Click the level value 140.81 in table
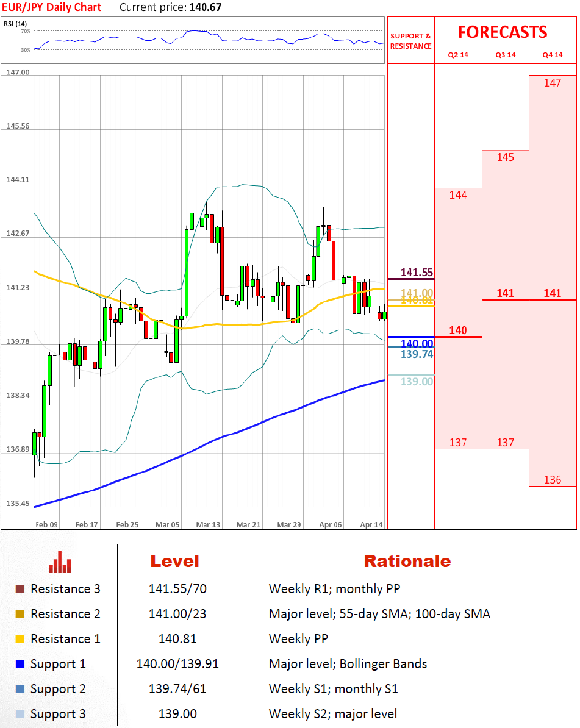The image size is (580, 728). [x=177, y=639]
